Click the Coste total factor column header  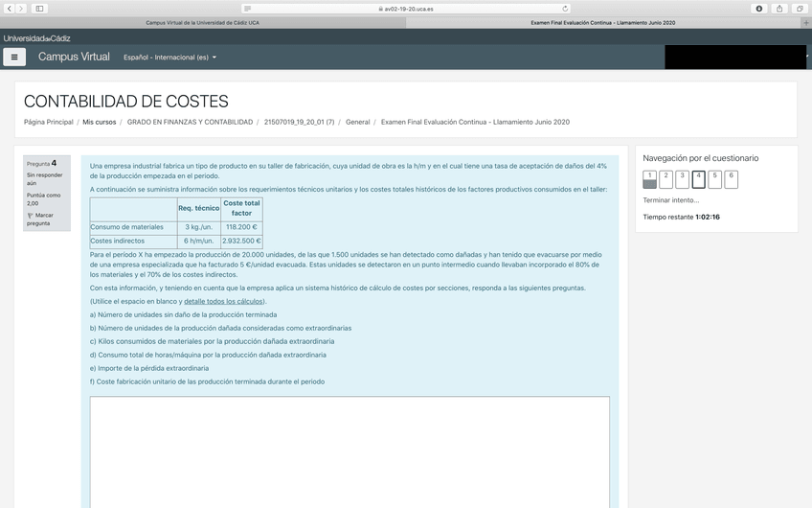(242, 208)
